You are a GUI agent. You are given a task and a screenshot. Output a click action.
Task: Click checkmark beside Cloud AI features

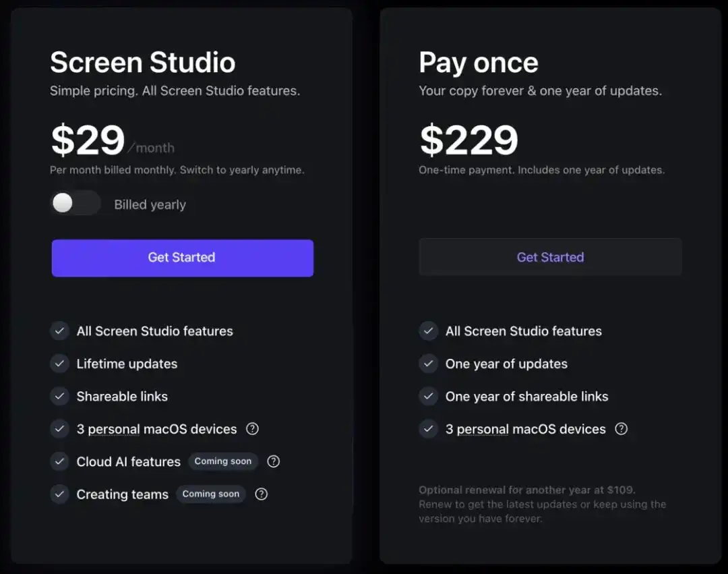(x=60, y=461)
